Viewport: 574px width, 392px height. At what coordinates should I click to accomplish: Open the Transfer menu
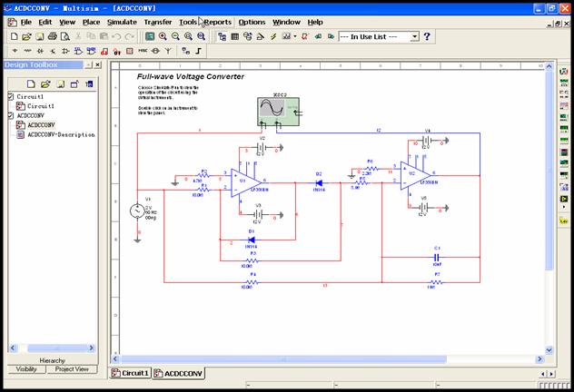158,22
